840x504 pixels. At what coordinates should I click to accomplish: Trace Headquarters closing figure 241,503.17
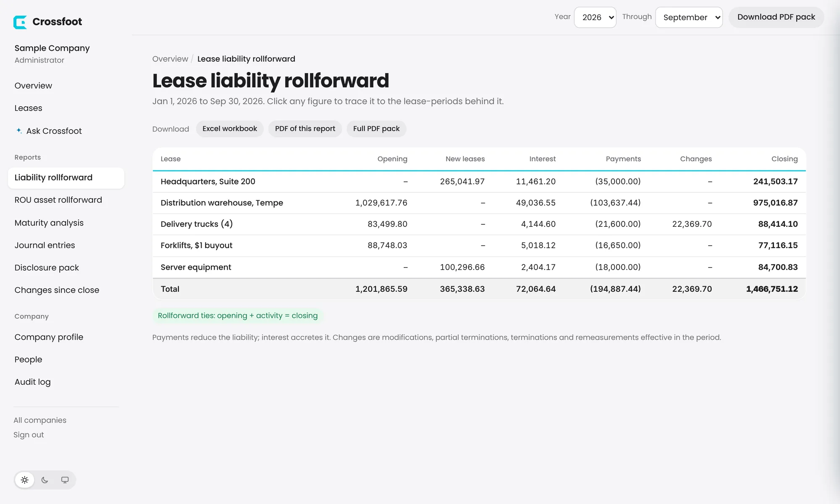[x=775, y=181]
